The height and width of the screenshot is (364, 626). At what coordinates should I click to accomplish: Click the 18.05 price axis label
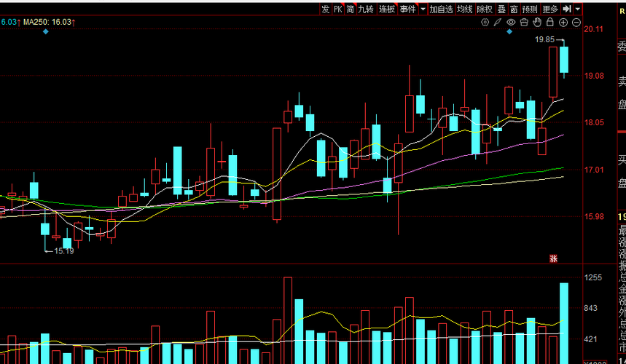coord(594,123)
